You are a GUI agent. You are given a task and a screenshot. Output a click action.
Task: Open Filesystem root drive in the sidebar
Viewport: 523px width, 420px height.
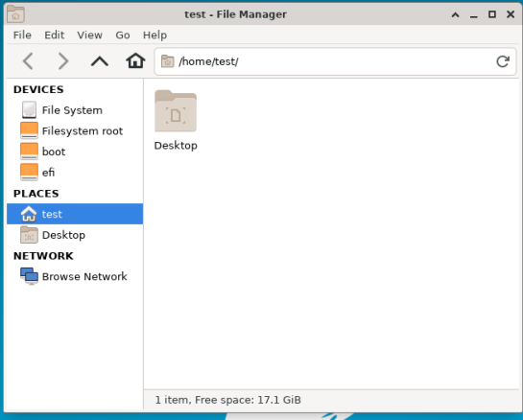tap(75, 131)
